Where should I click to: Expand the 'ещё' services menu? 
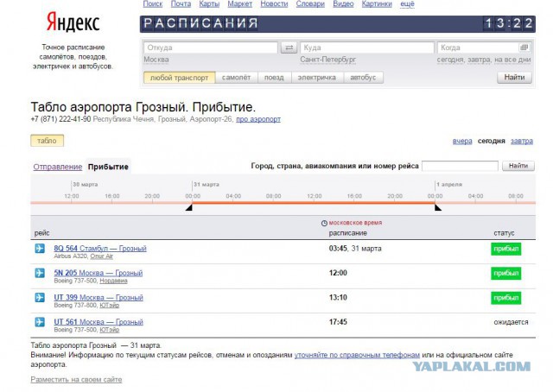point(407,3)
